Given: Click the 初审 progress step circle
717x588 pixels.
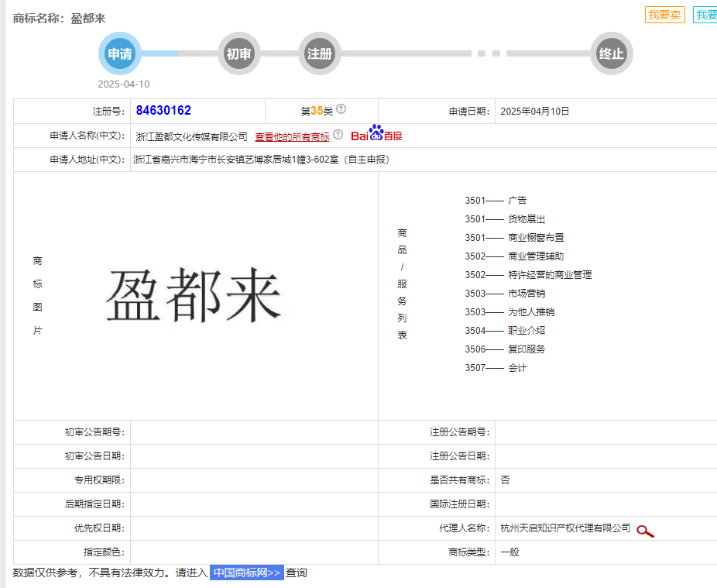Looking at the screenshot, I should (239, 53).
